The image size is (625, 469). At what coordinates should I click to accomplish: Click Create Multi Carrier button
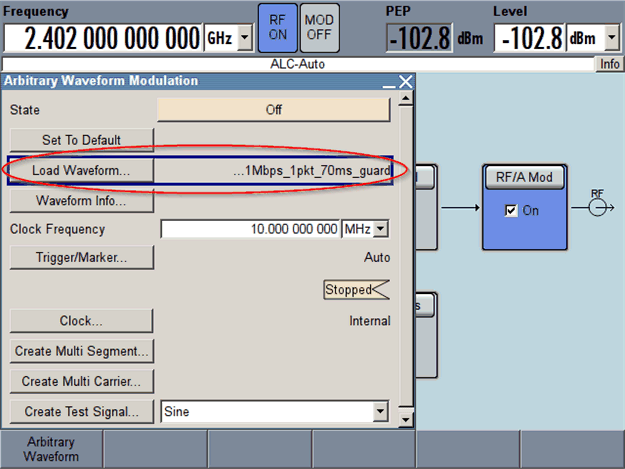pos(81,381)
